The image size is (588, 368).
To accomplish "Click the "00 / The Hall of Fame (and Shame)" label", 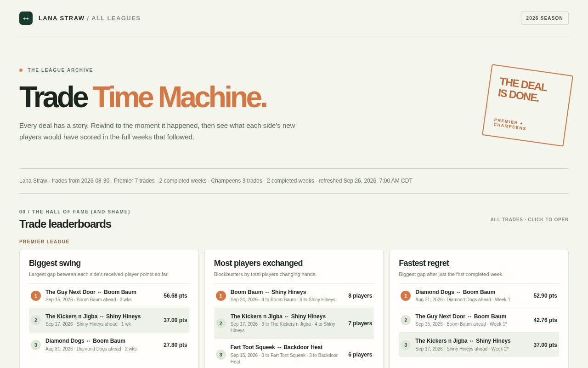I will [75, 212].
